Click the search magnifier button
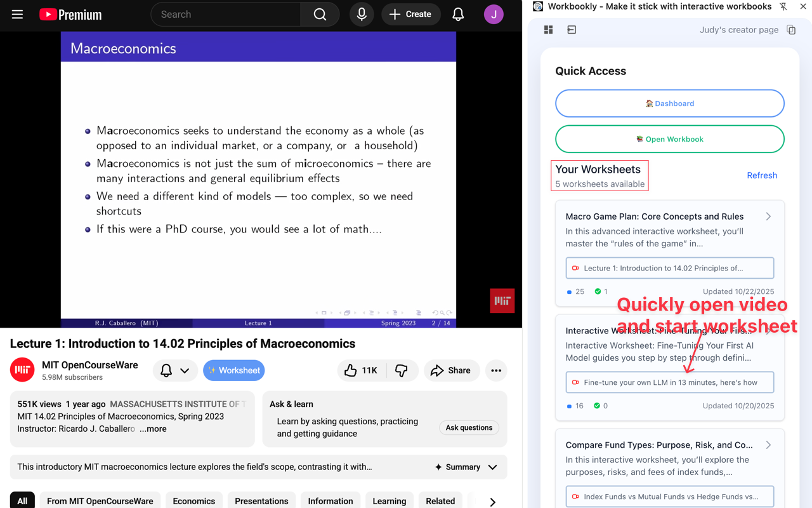Viewport: 812px width, 508px height. click(320, 14)
